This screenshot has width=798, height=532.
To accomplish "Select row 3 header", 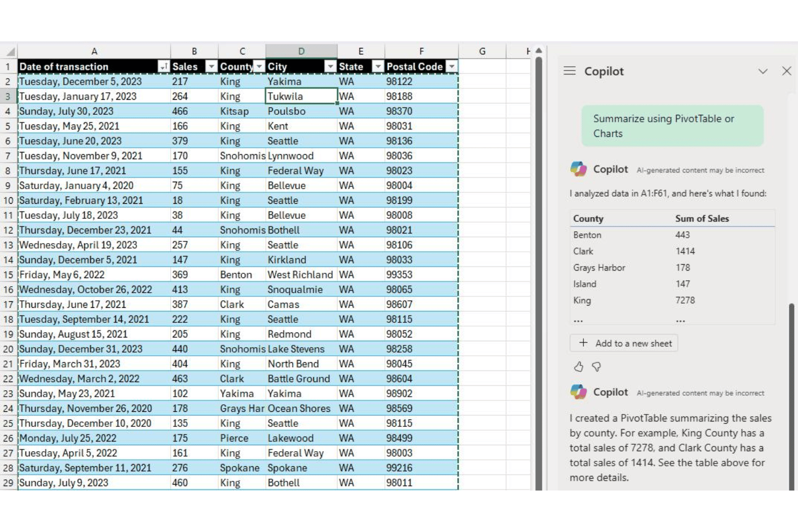I will pyautogui.click(x=8, y=96).
